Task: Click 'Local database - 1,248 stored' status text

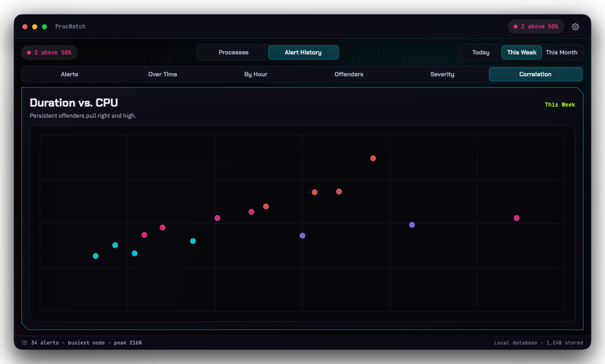Action: point(538,343)
